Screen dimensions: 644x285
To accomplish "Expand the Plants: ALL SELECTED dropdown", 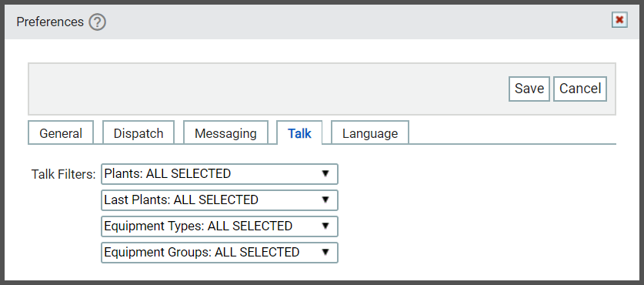I will [x=219, y=174].
